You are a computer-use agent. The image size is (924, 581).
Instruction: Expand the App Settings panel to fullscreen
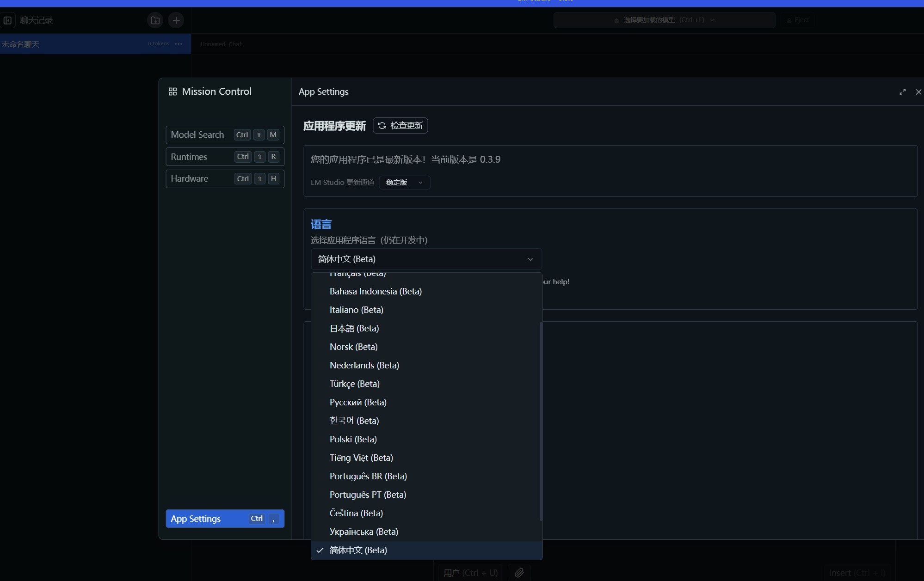(x=902, y=92)
